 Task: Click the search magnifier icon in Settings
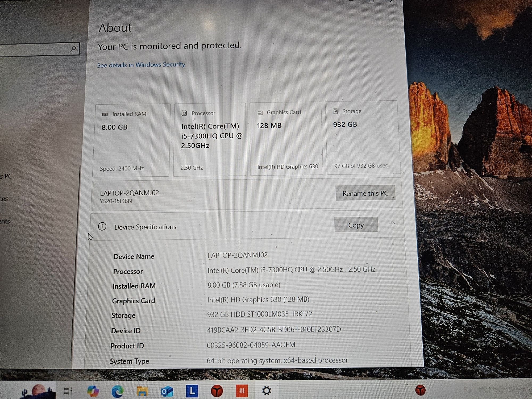pos(73,49)
